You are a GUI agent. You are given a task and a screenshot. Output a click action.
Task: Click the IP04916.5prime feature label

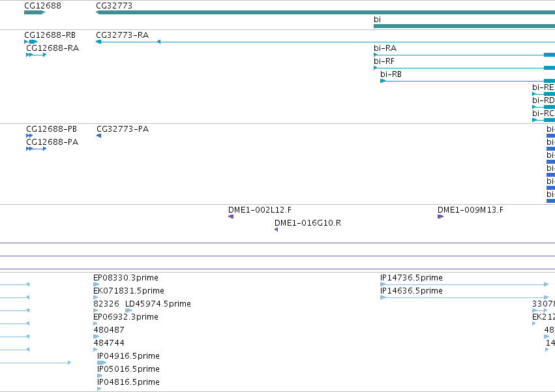[128, 356]
